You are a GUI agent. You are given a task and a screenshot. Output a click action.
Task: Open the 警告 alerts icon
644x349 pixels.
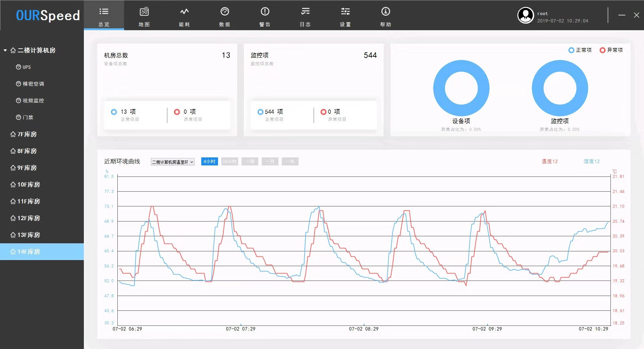pos(265,12)
